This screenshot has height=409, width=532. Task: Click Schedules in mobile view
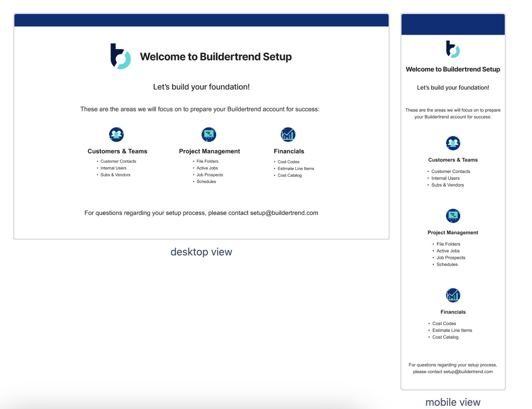(x=447, y=264)
